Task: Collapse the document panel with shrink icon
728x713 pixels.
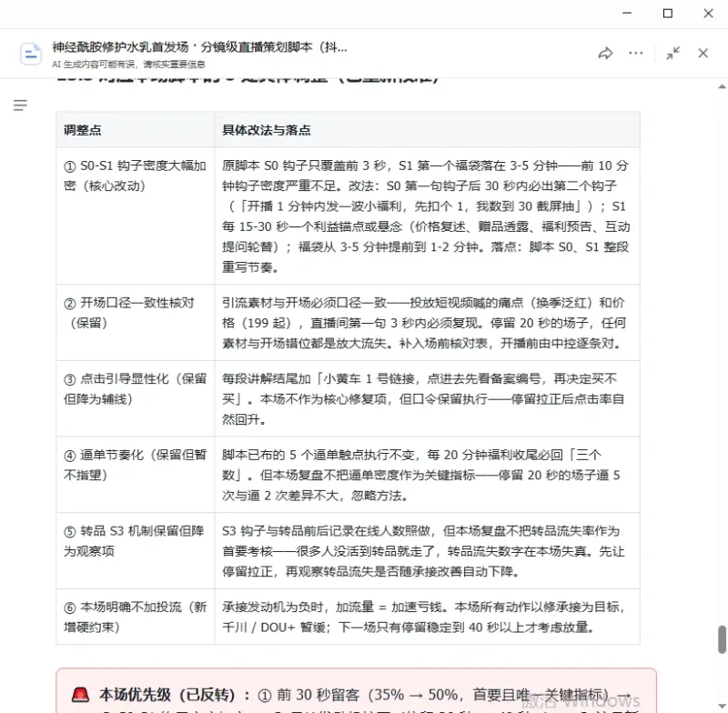Action: point(672,54)
